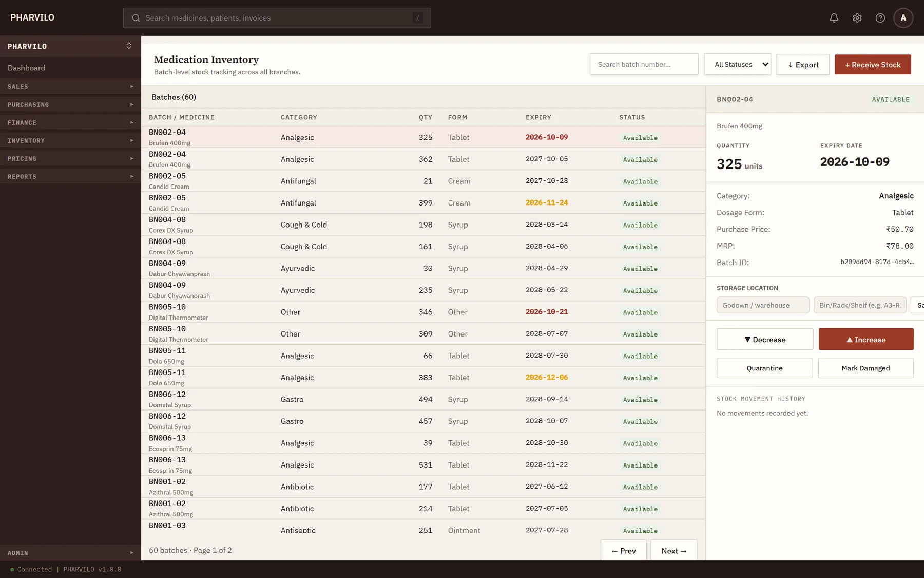Expand the ADMIN sidebar section
This screenshot has width=924, height=578.
pos(70,553)
